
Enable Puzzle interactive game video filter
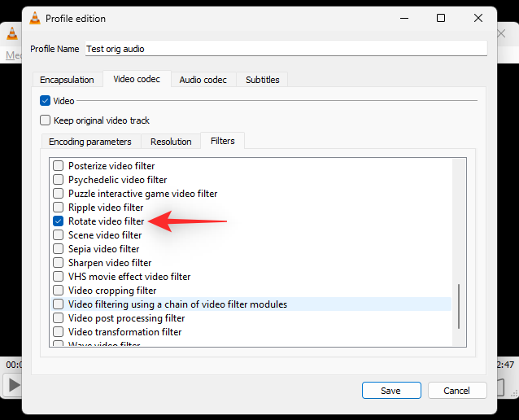point(59,194)
